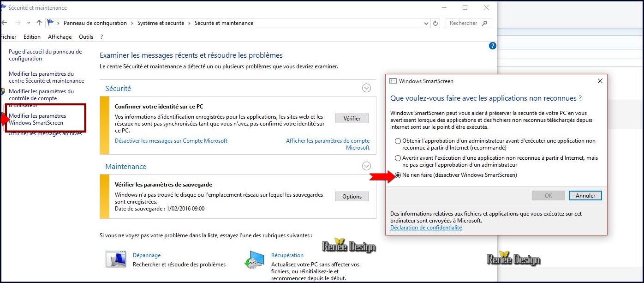Open recent locations dropdown arrow
Image resolution: width=644 pixels, height=283 pixels.
(29, 23)
